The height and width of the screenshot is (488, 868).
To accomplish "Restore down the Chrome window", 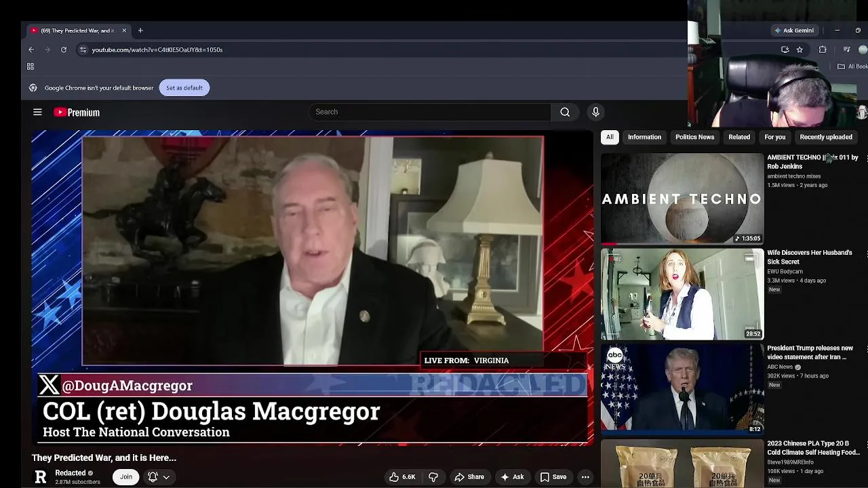I will [858, 30].
